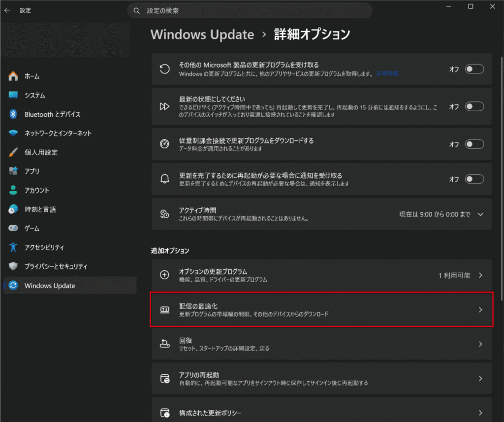Click the back arrow in title bar
Image resolution: width=504 pixels, height=422 pixels.
point(7,10)
